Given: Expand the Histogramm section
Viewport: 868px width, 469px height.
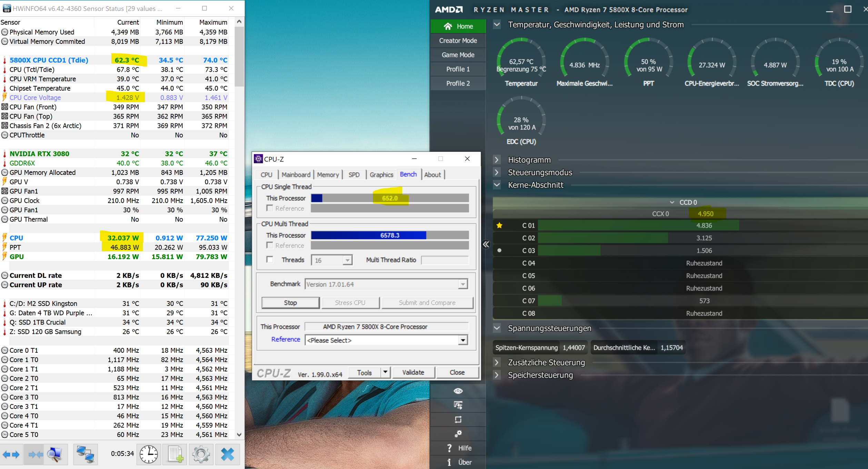Looking at the screenshot, I should point(497,160).
